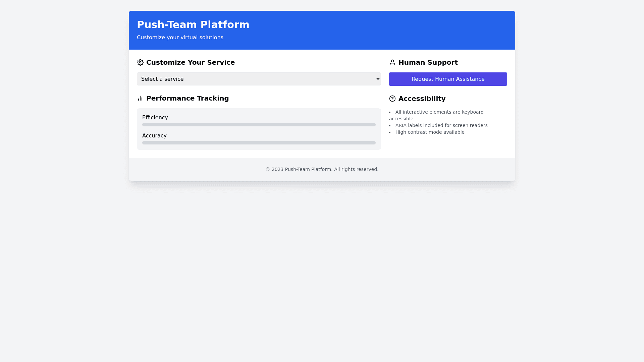Image resolution: width=644 pixels, height=362 pixels.
Task: Click the dropdown arrow on service selector
Action: click(378, 79)
